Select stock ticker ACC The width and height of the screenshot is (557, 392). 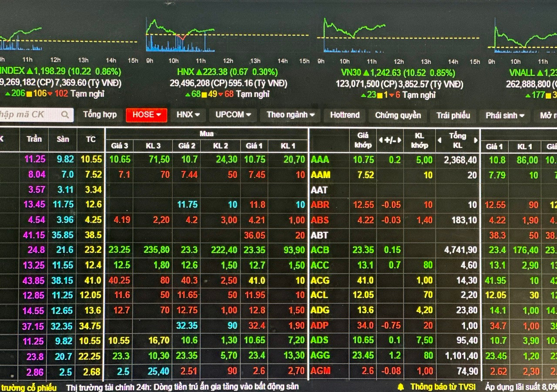(x=320, y=265)
